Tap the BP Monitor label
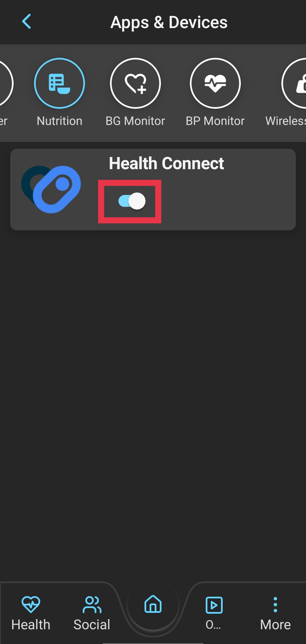 pos(215,121)
